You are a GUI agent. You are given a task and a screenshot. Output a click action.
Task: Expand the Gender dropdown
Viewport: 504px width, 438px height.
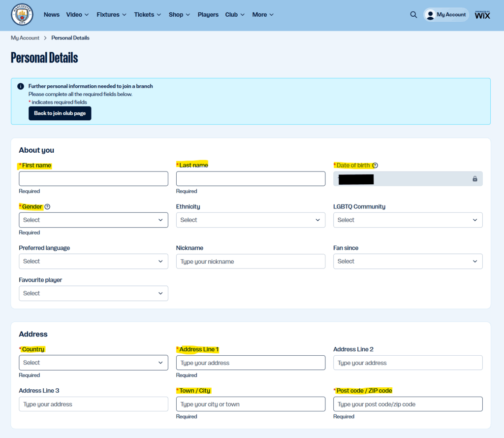coord(94,220)
